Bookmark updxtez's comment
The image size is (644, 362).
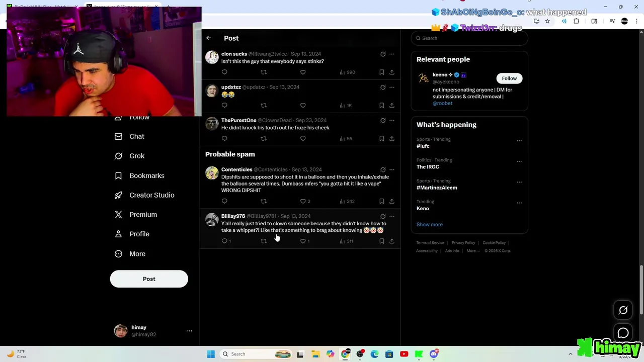coord(382,106)
